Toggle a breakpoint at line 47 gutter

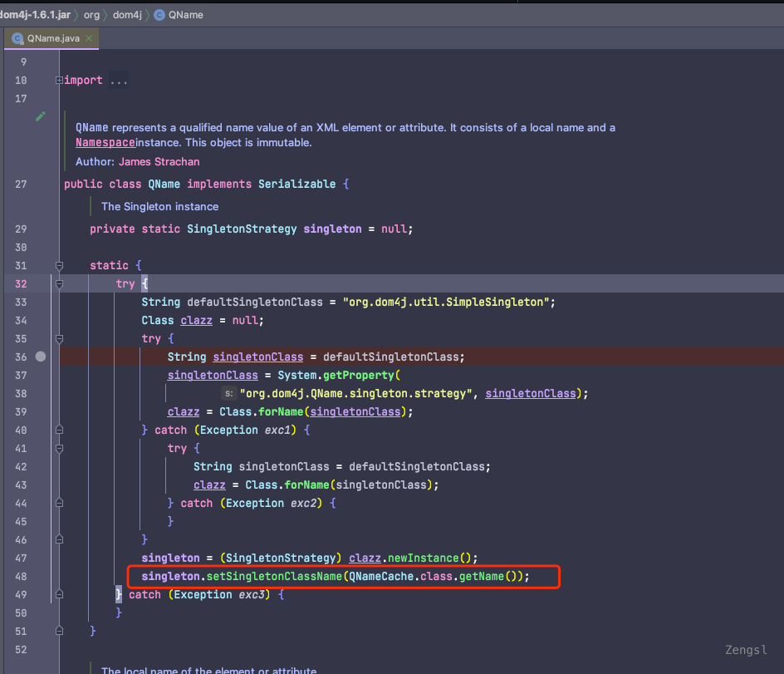pos(41,558)
